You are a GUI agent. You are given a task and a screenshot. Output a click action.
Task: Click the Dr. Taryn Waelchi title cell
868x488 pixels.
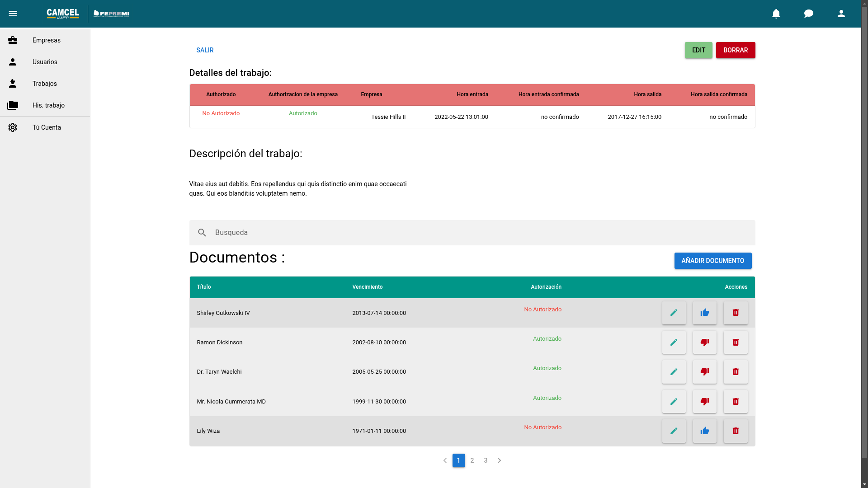pos(219,372)
